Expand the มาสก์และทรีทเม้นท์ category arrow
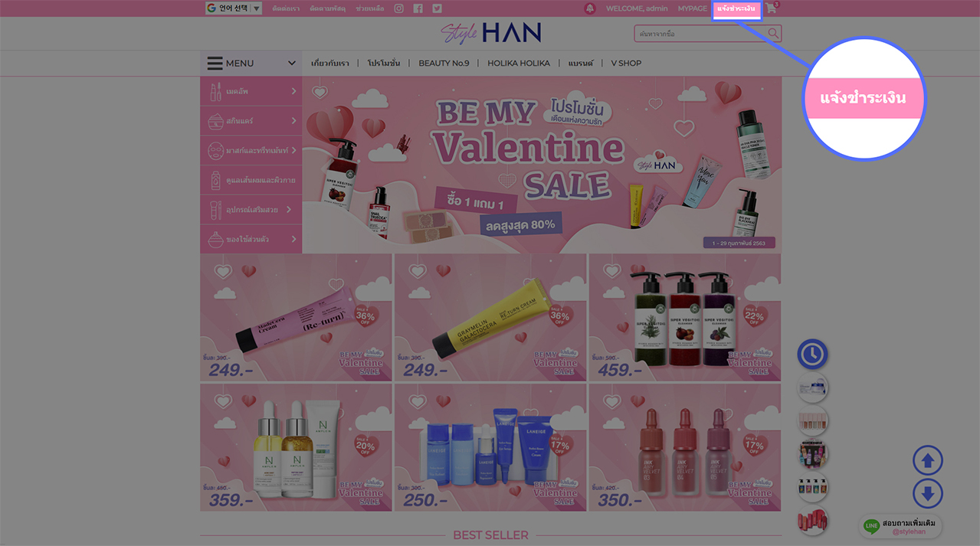 294,150
